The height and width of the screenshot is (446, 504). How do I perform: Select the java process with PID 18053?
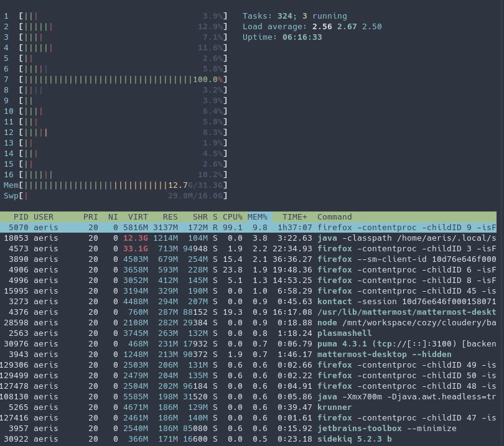click(249, 238)
